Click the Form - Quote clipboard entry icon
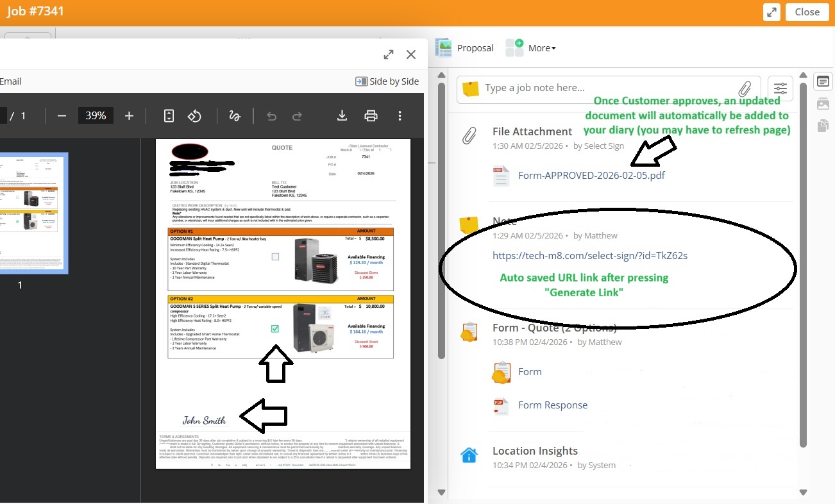835x504 pixels. click(469, 332)
